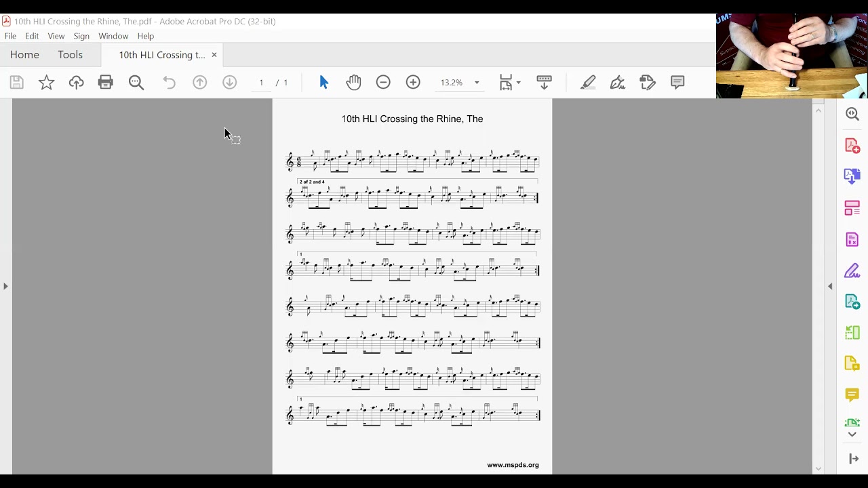
Task: Open the Help menu
Action: pos(146,36)
